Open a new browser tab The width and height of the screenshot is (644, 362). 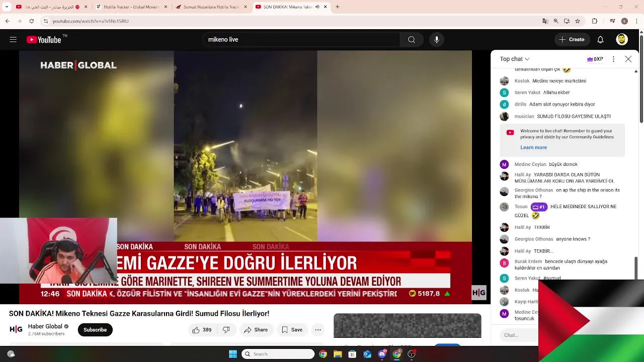(x=338, y=7)
